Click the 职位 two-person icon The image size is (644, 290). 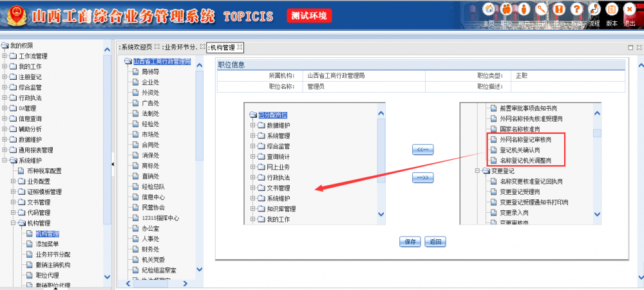pyautogui.click(x=507, y=10)
